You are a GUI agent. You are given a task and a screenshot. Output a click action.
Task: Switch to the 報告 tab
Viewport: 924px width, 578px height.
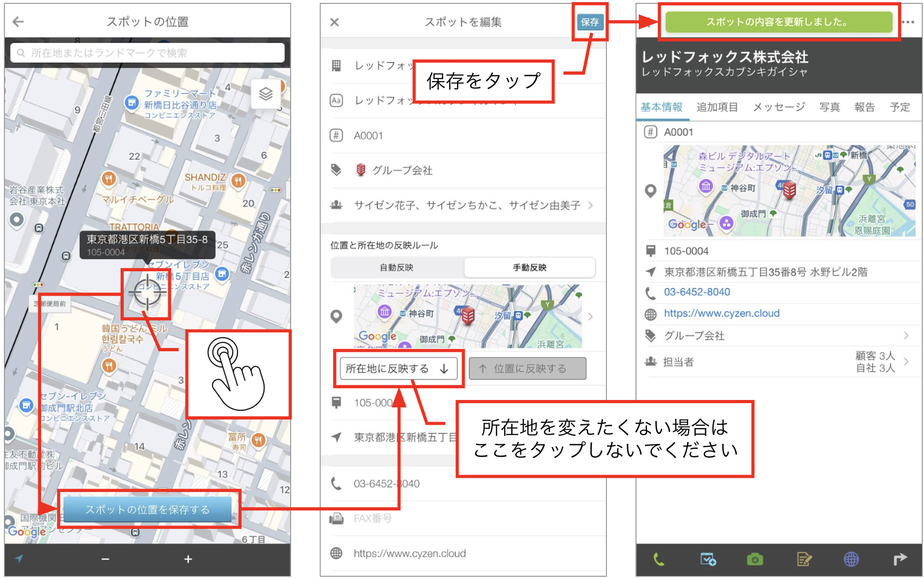[864, 107]
